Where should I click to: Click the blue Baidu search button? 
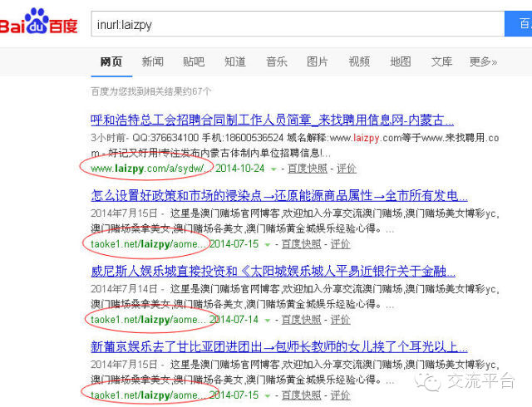point(519,24)
